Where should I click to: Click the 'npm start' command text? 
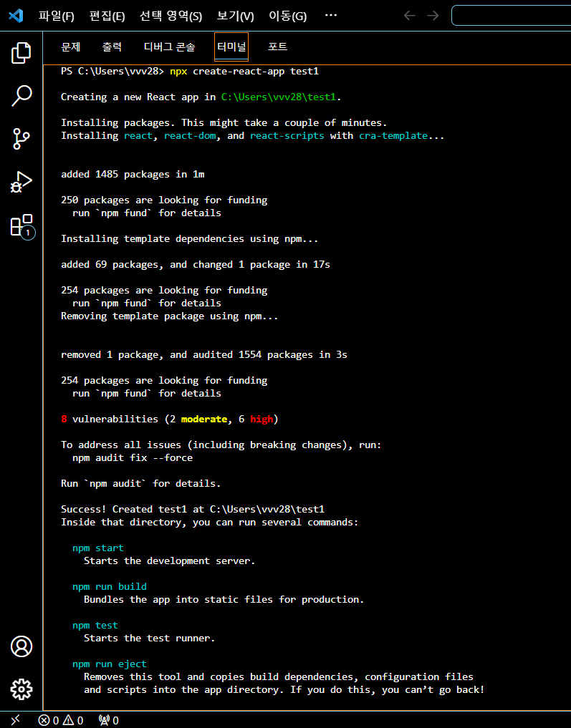[x=98, y=548]
